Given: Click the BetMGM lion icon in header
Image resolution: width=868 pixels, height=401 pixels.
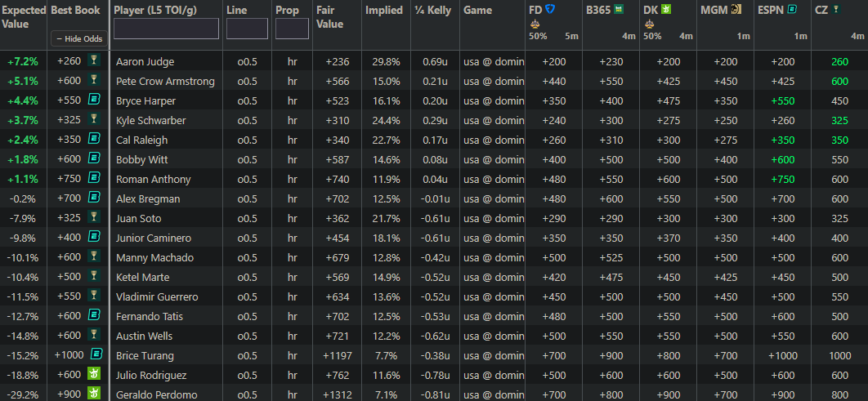Looking at the screenshot, I should (736, 10).
